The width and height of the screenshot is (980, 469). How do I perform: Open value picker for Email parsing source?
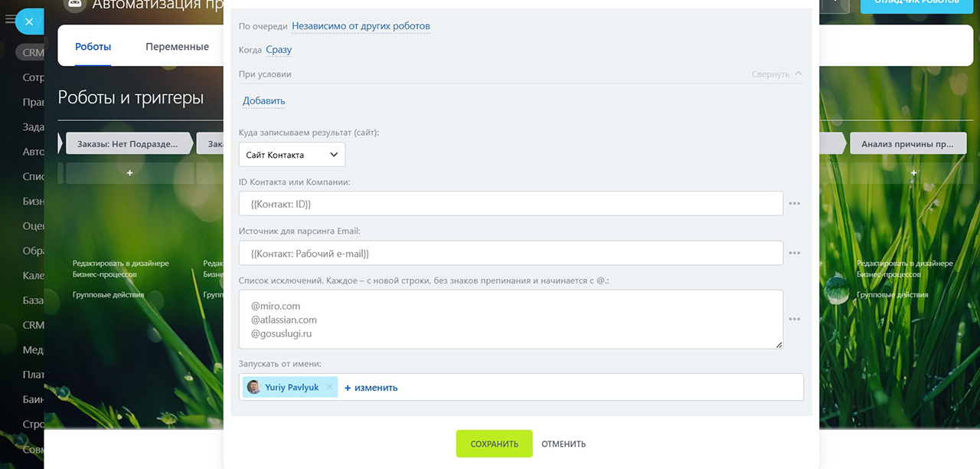coord(794,253)
